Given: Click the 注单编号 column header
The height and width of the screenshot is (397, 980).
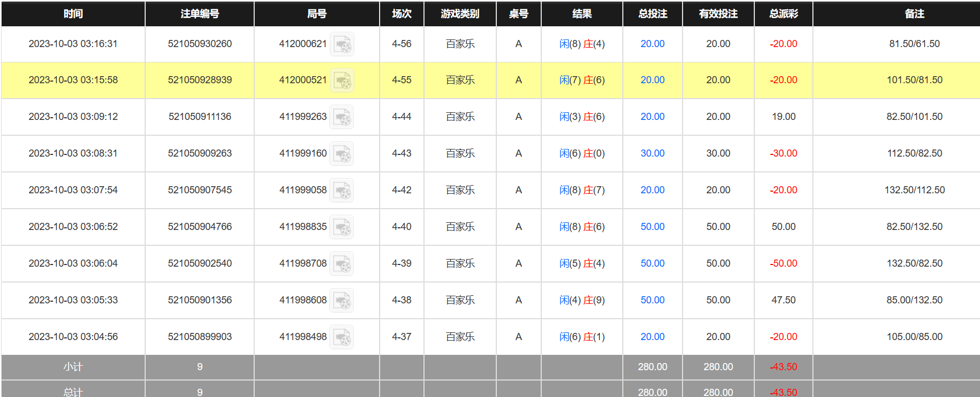Looking at the screenshot, I should (199, 14).
